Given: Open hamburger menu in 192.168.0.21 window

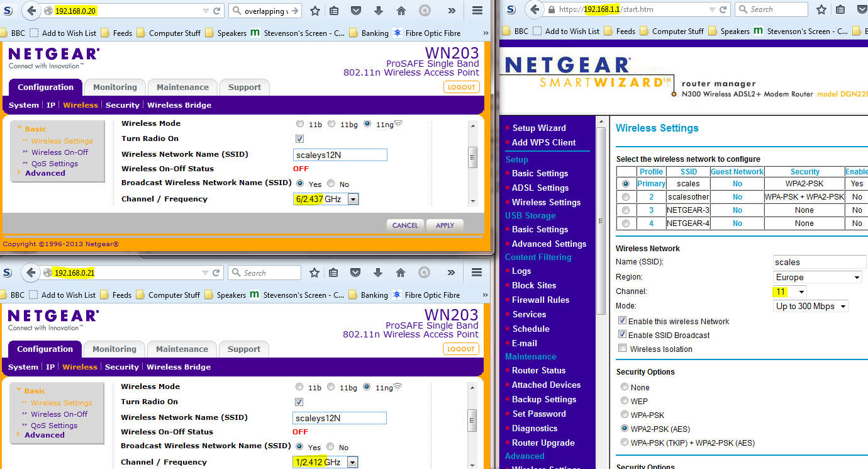Looking at the screenshot, I should 477,273.
